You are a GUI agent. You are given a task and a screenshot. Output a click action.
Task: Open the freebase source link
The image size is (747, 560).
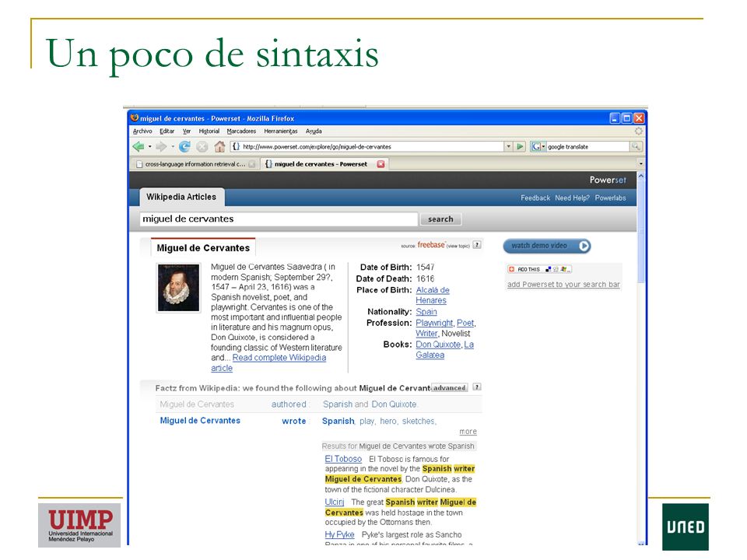coord(431,245)
